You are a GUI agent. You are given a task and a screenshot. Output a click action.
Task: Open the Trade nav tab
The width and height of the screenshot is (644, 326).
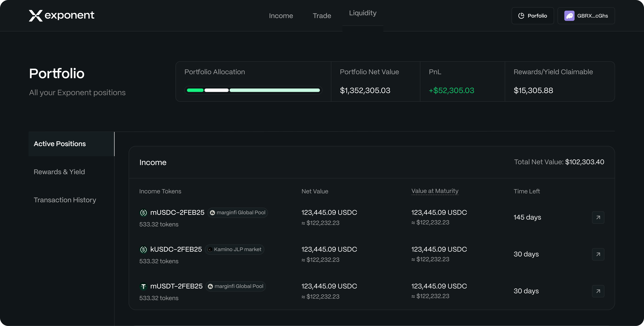pos(322,16)
